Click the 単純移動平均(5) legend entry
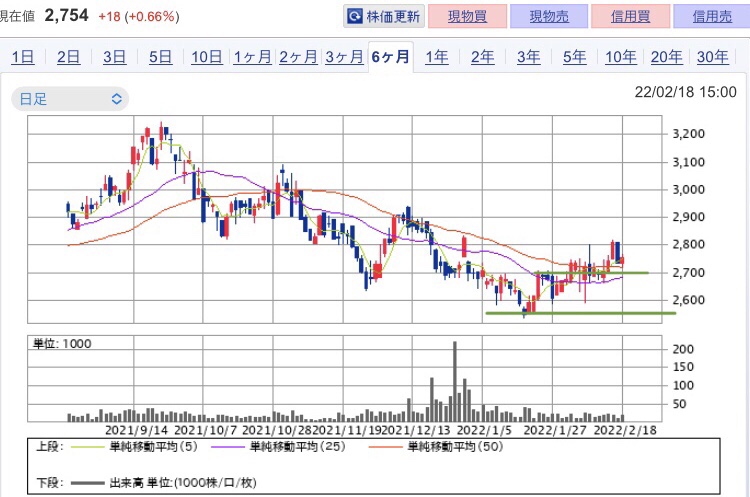 click(x=134, y=447)
